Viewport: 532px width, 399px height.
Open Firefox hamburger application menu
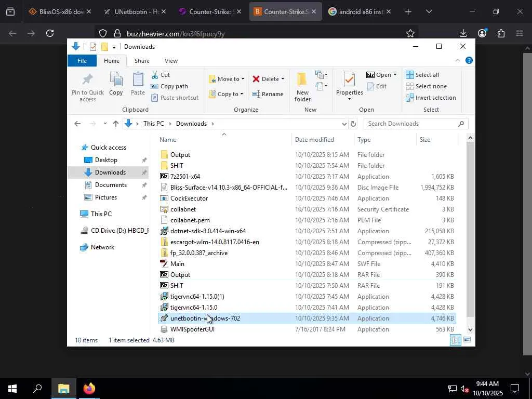(520, 33)
